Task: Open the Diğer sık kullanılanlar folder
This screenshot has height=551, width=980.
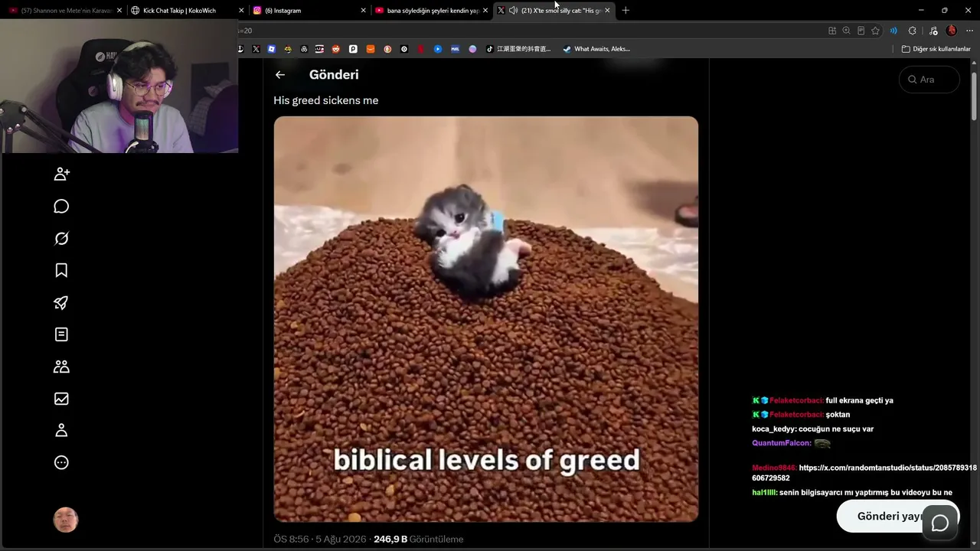Action: [936, 49]
